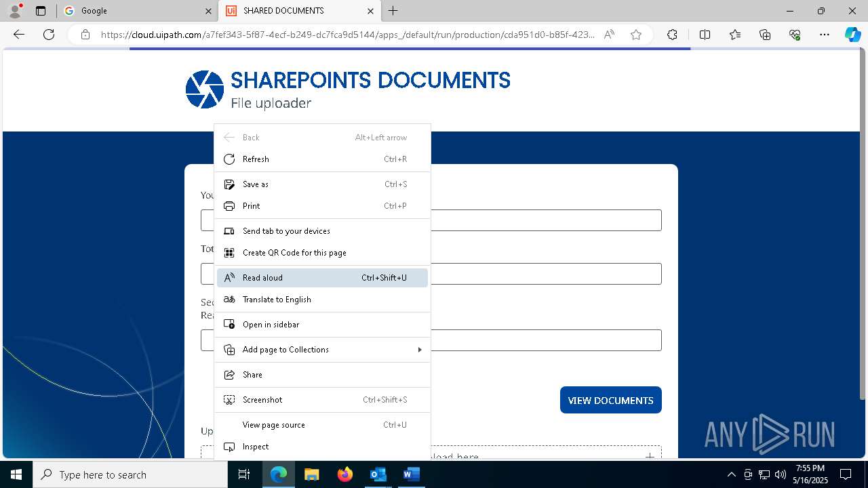868x488 pixels.
Task: Open the notification center icon
Action: [846, 474]
